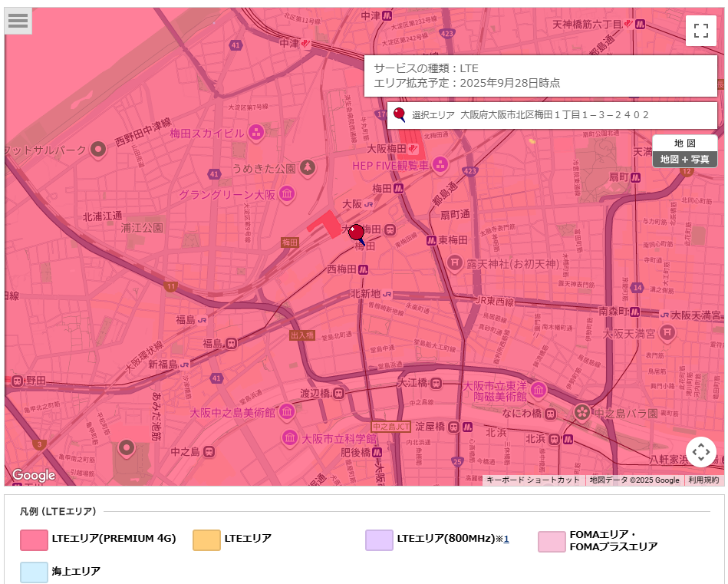Click Nakanoshima Museum of Art marker
728x584 pixels.
coord(286,412)
